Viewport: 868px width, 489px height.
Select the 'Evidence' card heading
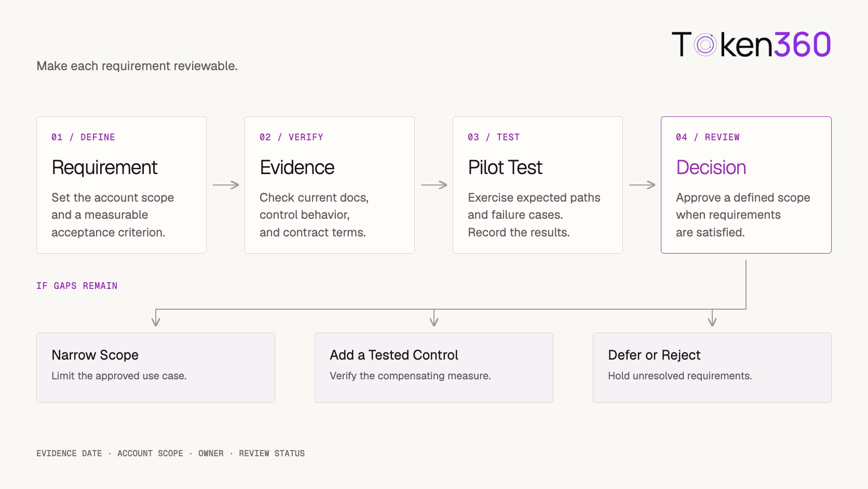[x=297, y=167]
